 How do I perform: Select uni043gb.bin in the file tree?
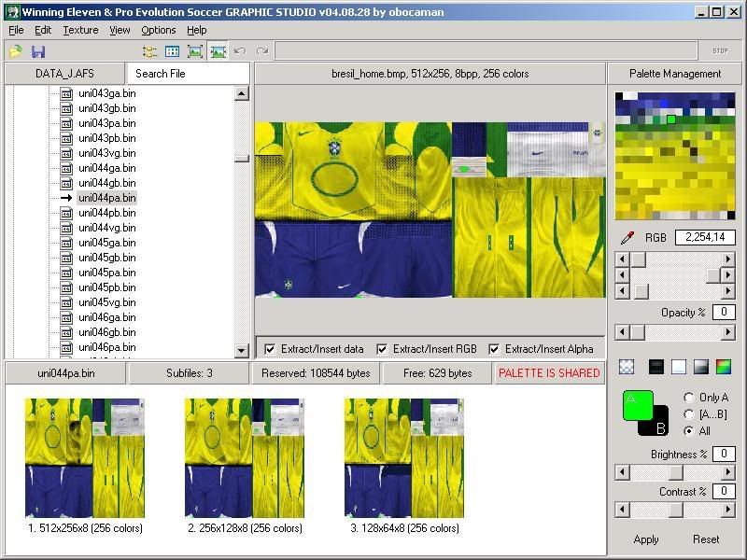107,108
